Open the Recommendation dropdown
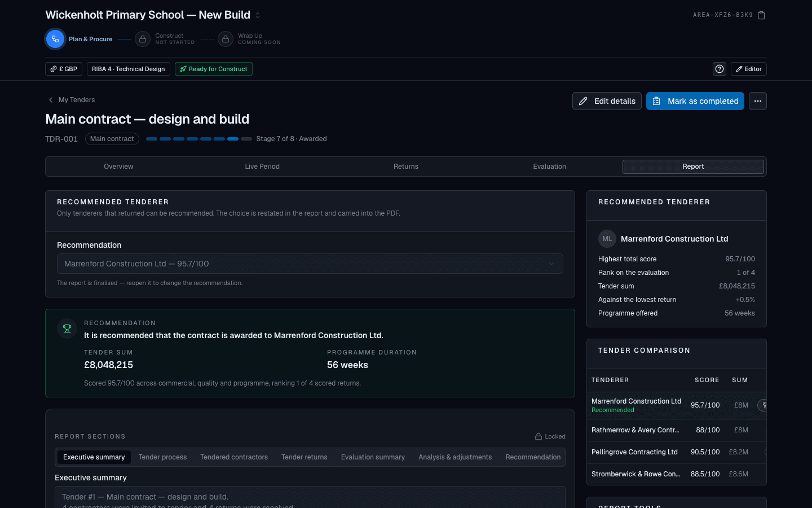The width and height of the screenshot is (812, 508). pos(310,264)
